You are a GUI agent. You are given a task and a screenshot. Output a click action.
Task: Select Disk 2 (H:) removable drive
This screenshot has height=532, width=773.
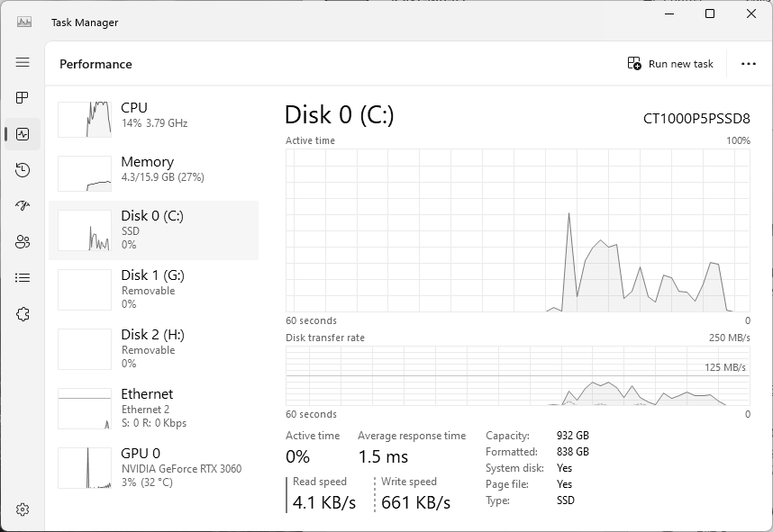click(153, 348)
